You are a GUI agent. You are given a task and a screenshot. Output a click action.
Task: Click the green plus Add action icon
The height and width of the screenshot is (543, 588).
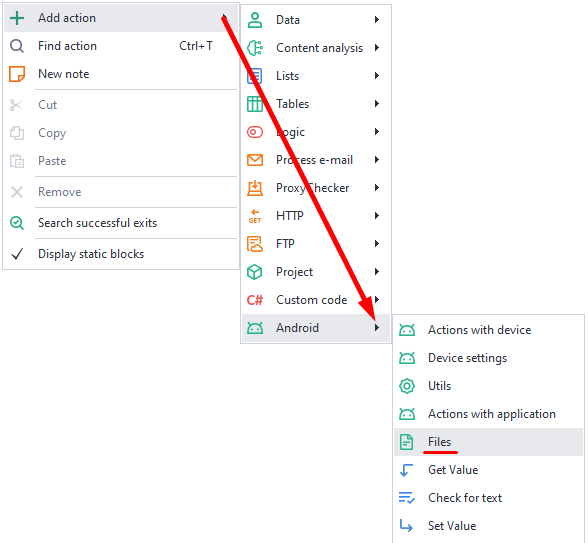pyautogui.click(x=17, y=18)
